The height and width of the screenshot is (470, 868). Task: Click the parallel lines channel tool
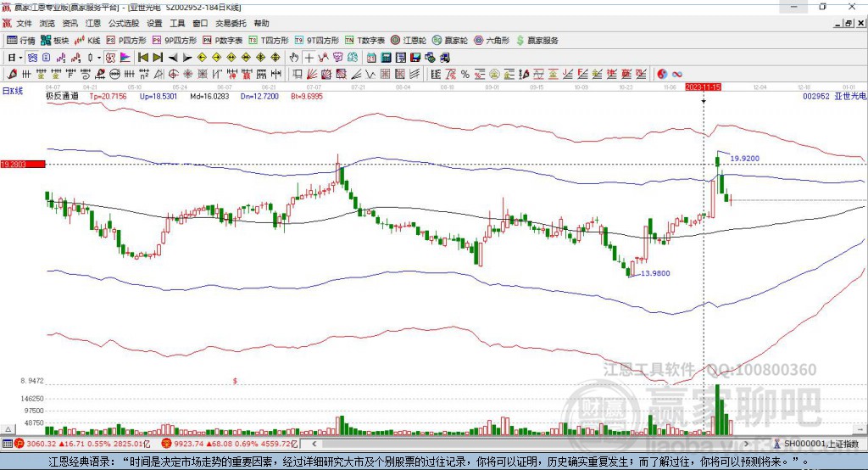pos(415,75)
